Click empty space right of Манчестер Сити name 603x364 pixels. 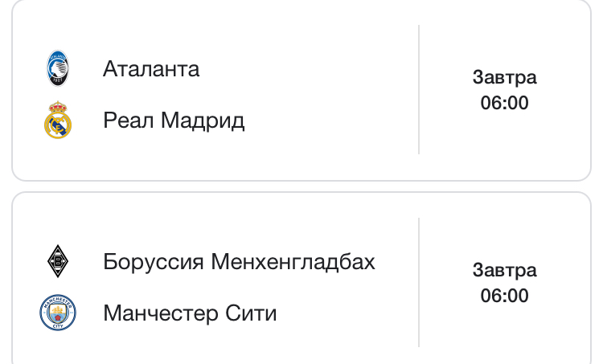click(x=346, y=313)
